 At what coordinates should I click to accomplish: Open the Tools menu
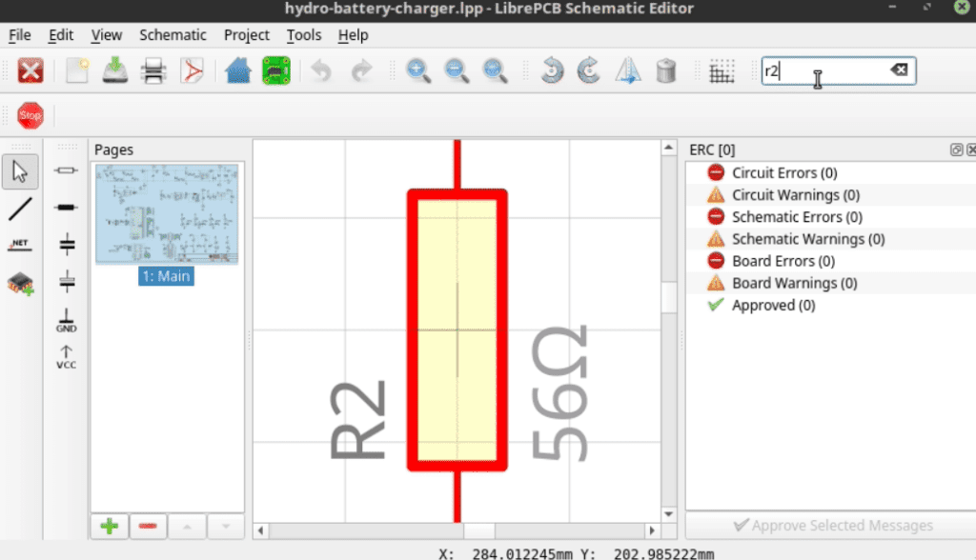[303, 35]
